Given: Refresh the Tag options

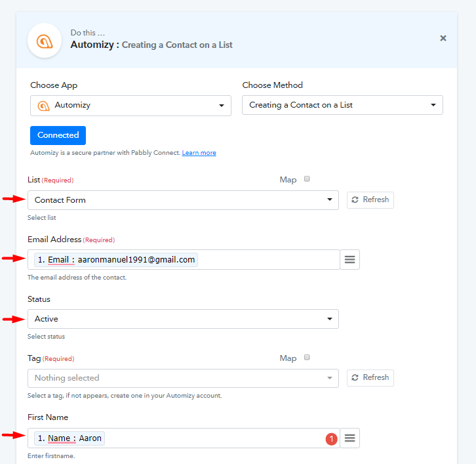Looking at the screenshot, I should pyautogui.click(x=370, y=378).
